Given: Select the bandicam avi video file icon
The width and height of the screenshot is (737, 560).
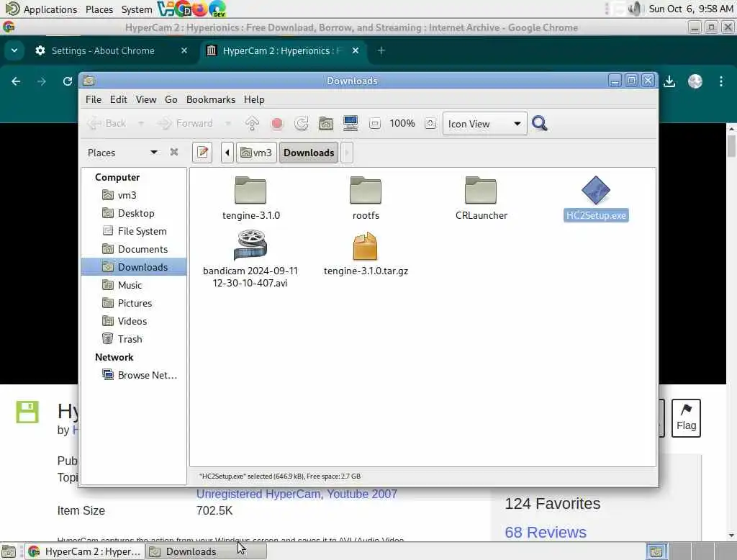Looking at the screenshot, I should click(x=250, y=245).
